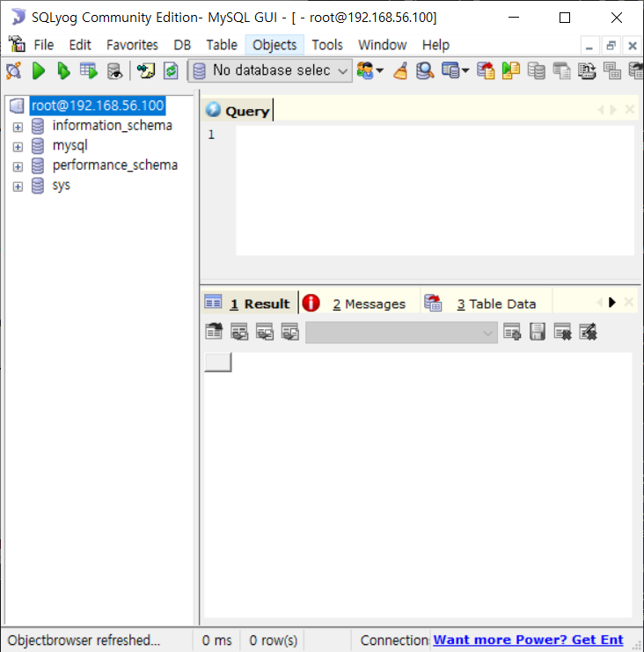The image size is (644, 652).
Task: Restore the inner MDI child window
Action: (x=611, y=46)
